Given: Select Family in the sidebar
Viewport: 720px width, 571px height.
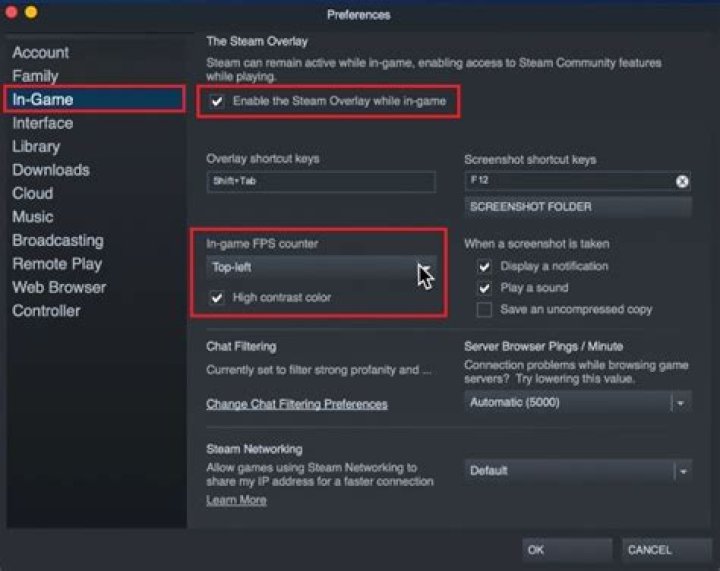Looking at the screenshot, I should pyautogui.click(x=35, y=76).
